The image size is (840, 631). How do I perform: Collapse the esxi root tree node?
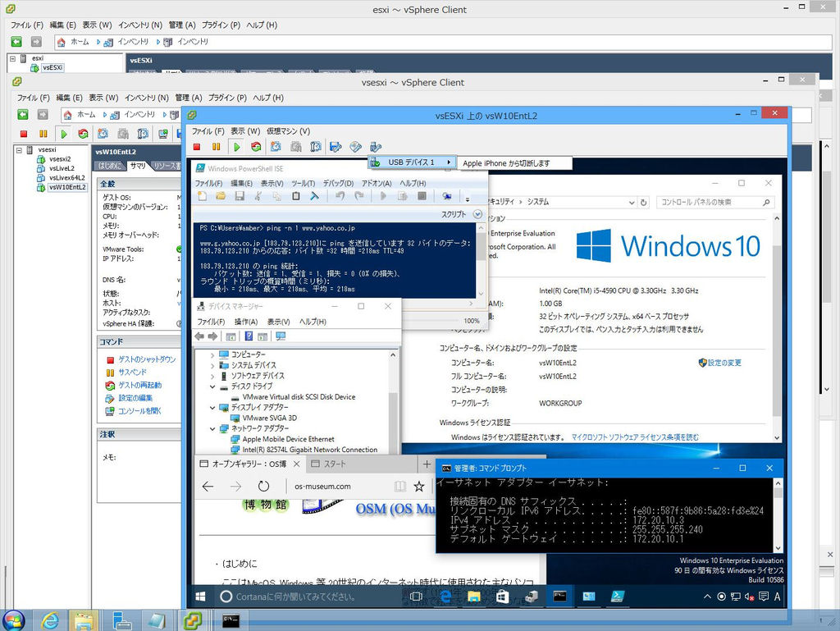tap(12, 58)
